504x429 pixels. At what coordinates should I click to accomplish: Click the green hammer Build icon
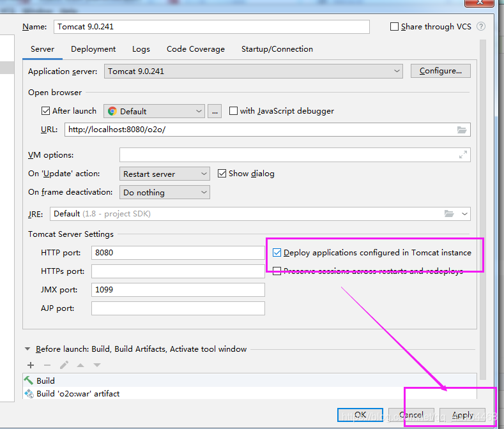click(29, 380)
